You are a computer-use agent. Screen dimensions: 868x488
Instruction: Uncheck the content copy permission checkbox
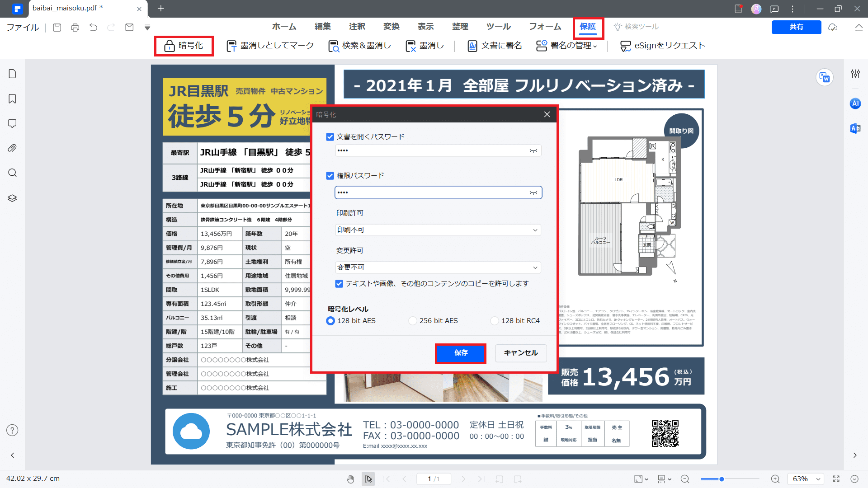click(x=339, y=284)
